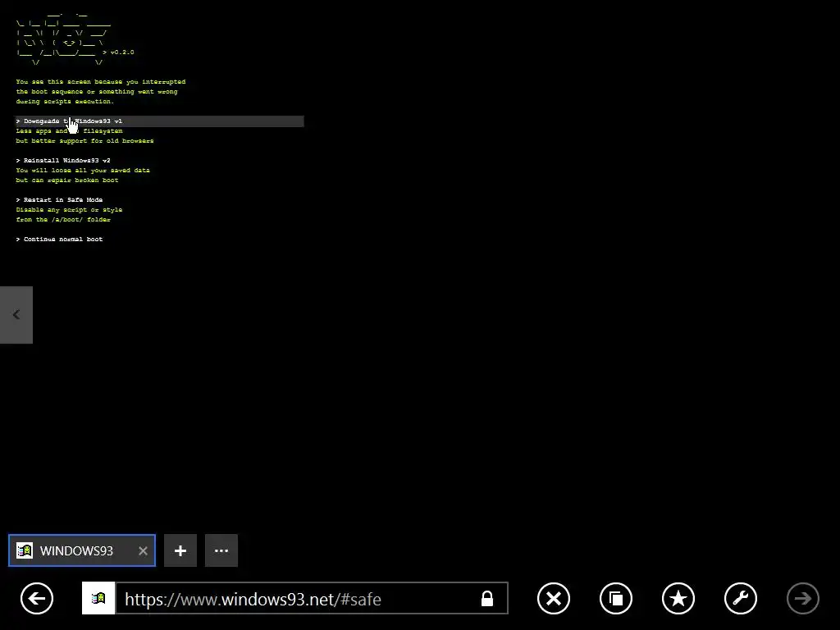
Task: Click the padlock security icon
Action: [x=487, y=598]
